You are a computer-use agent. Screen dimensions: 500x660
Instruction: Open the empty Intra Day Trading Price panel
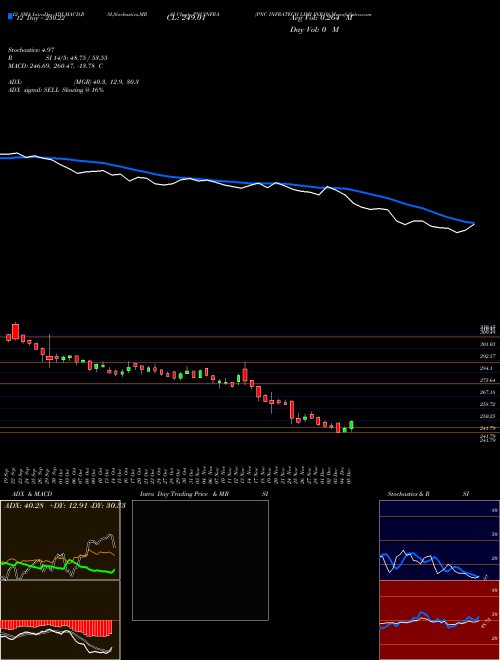200,560
